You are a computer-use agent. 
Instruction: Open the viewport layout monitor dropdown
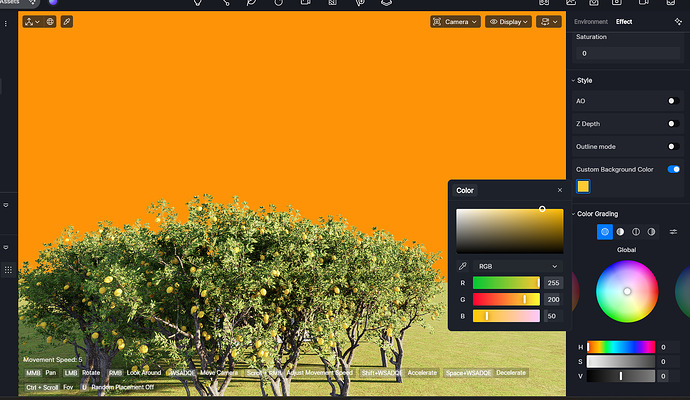coord(549,22)
